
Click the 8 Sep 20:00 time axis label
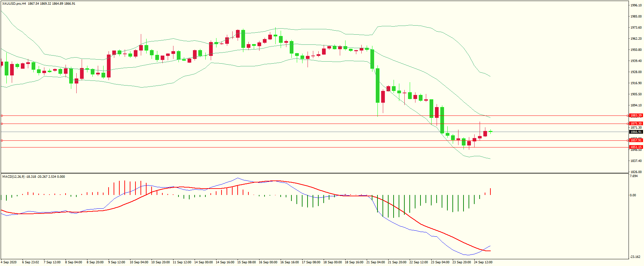[x=95, y=262]
